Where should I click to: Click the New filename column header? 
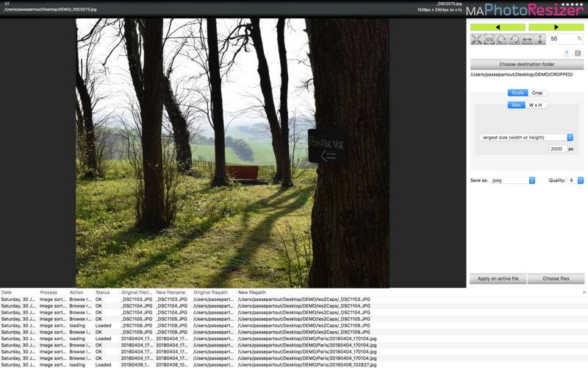[171, 293]
